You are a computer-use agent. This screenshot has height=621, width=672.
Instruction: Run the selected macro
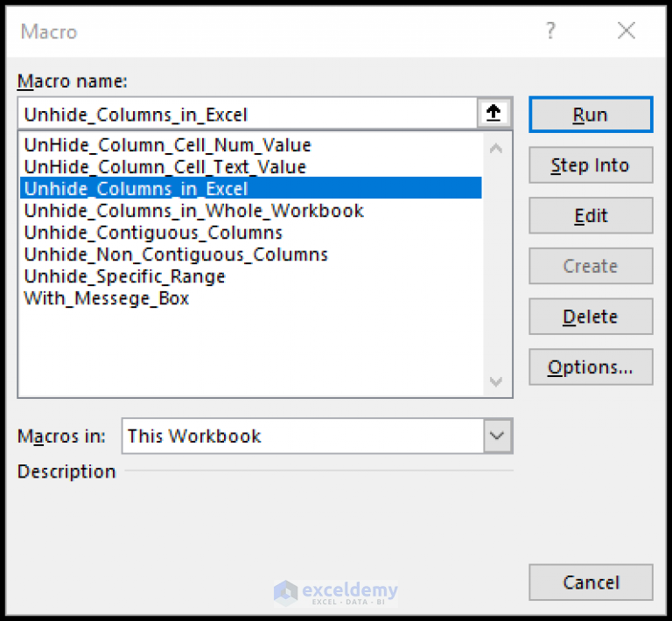pos(591,115)
